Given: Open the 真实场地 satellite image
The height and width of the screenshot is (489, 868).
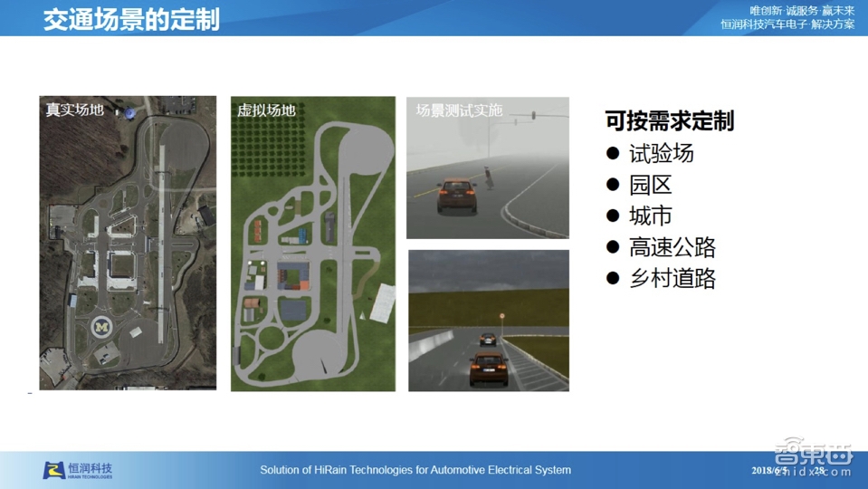Looking at the screenshot, I should pos(128,243).
